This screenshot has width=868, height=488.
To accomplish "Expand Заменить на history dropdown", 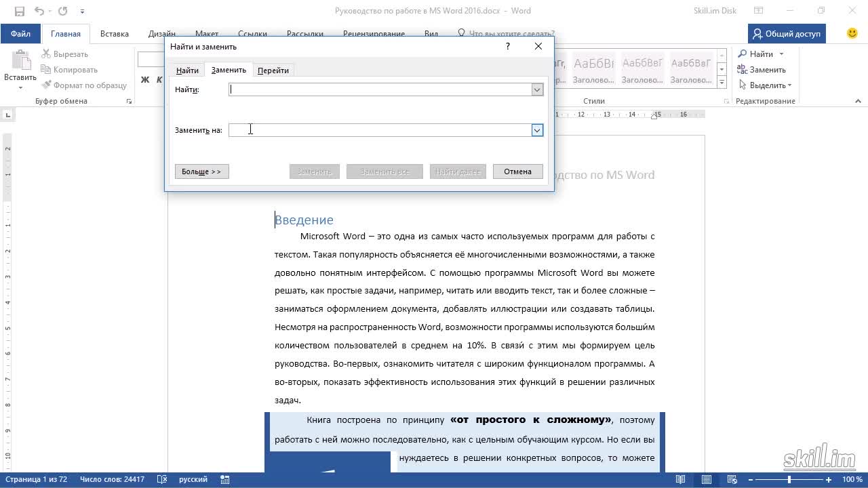I will (x=537, y=130).
